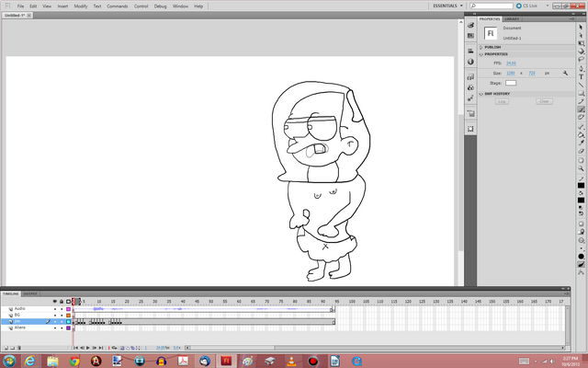Toggle outline view for Audio layer
Viewport: 588px width, 368px height.
68,309
